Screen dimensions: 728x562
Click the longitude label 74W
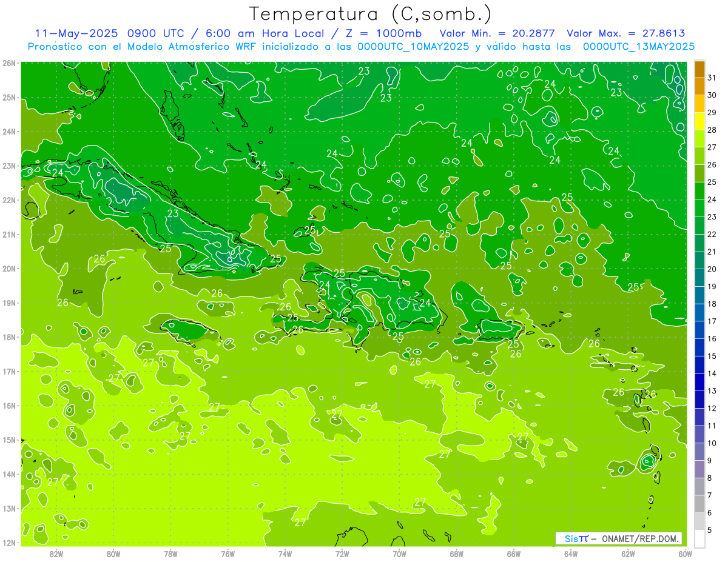point(285,554)
